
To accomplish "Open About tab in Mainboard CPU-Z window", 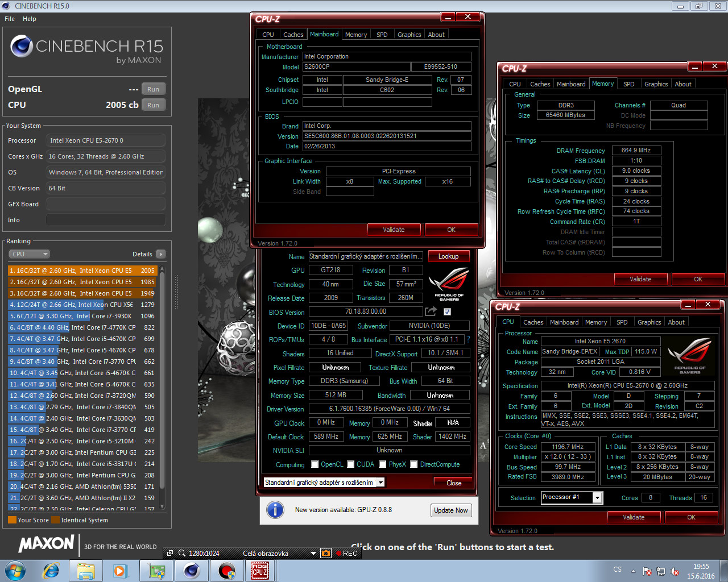I will click(436, 35).
